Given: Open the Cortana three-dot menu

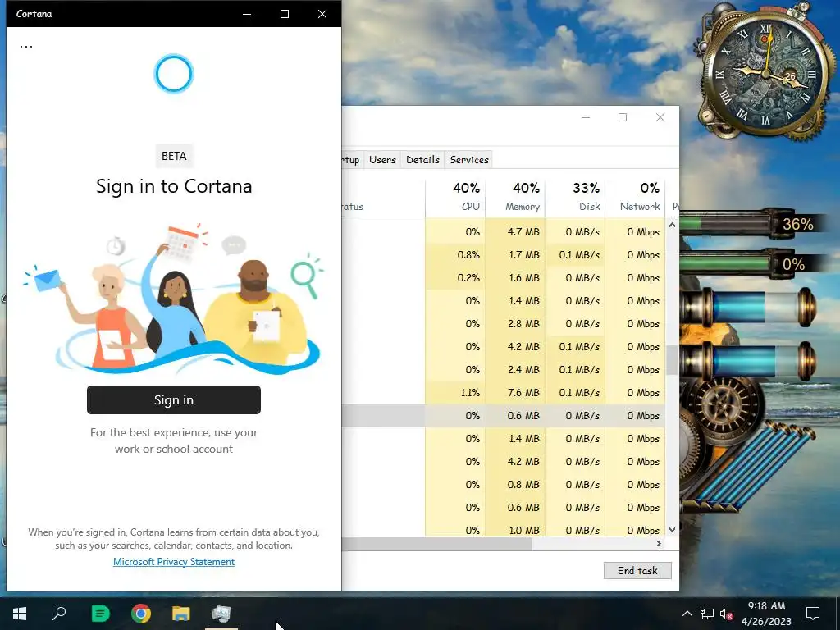Looking at the screenshot, I should tap(26, 47).
